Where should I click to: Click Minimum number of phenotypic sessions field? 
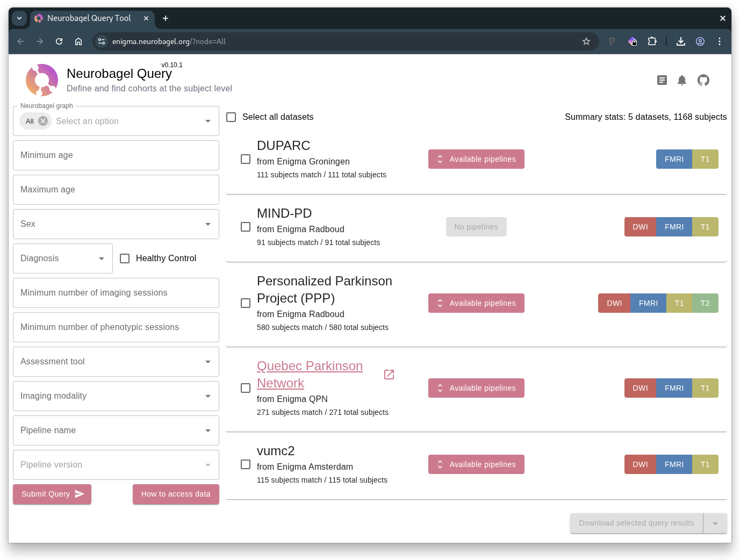(116, 327)
